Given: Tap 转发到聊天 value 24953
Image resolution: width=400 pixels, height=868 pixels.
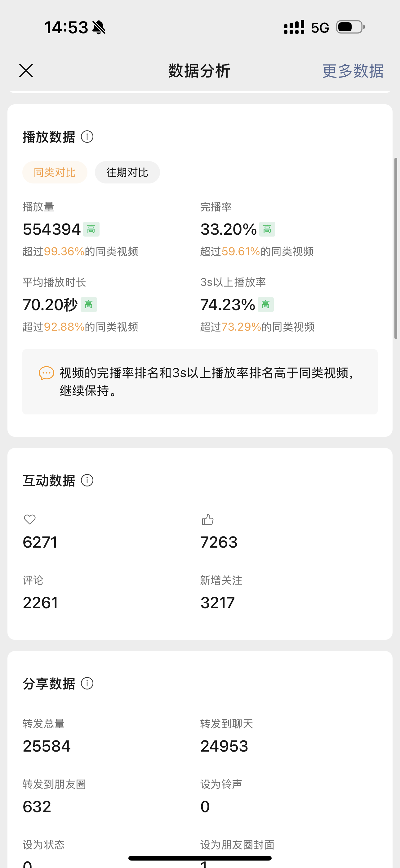Looking at the screenshot, I should (x=224, y=746).
